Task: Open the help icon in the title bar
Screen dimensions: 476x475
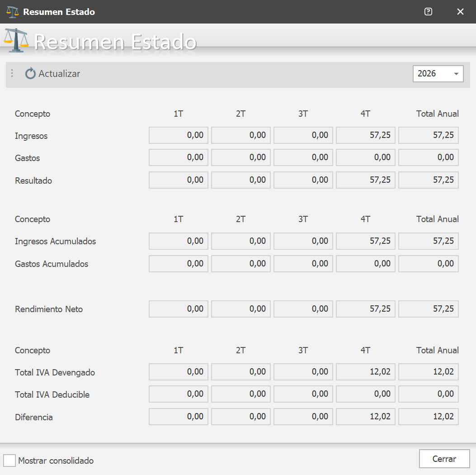Action: click(x=428, y=12)
